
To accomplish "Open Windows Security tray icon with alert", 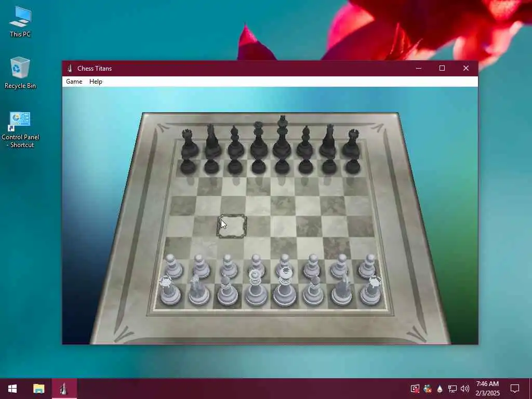I will 415,389.
